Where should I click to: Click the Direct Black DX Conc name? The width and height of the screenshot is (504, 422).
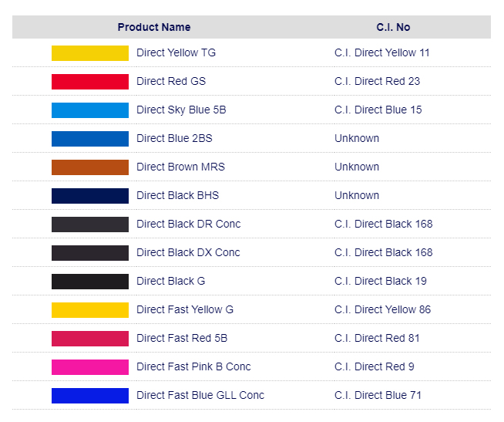click(188, 253)
